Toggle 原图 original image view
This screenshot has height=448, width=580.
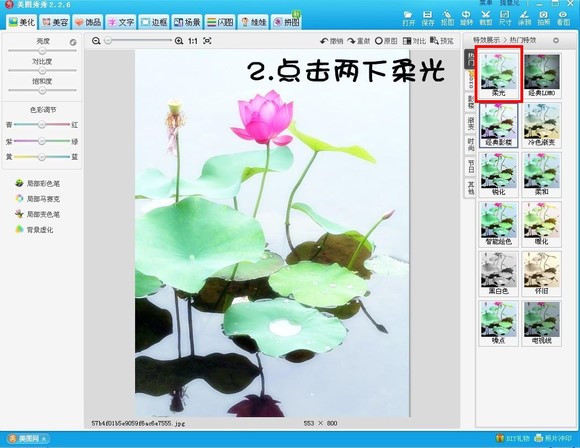point(386,41)
